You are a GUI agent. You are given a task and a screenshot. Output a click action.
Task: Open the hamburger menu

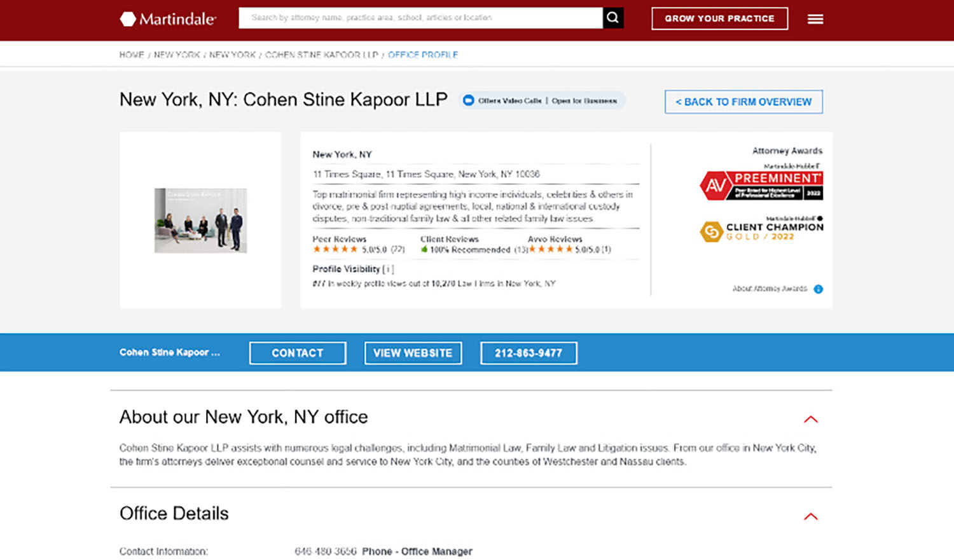(x=815, y=19)
